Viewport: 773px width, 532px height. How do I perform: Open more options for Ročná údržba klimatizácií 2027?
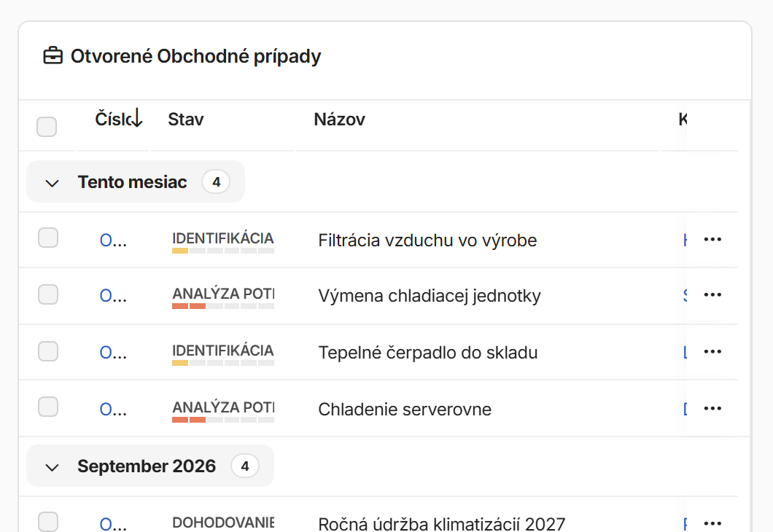point(712,523)
